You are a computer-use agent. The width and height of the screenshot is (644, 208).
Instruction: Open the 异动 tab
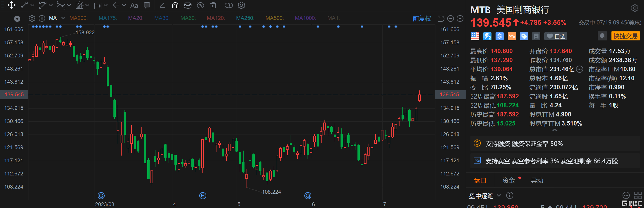pos(537,180)
